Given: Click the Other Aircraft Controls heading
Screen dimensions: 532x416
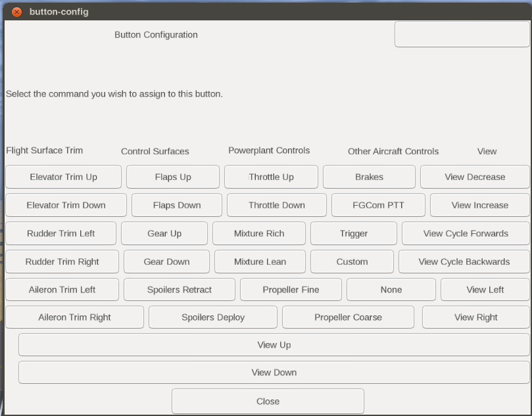Looking at the screenshot, I should pos(393,151).
